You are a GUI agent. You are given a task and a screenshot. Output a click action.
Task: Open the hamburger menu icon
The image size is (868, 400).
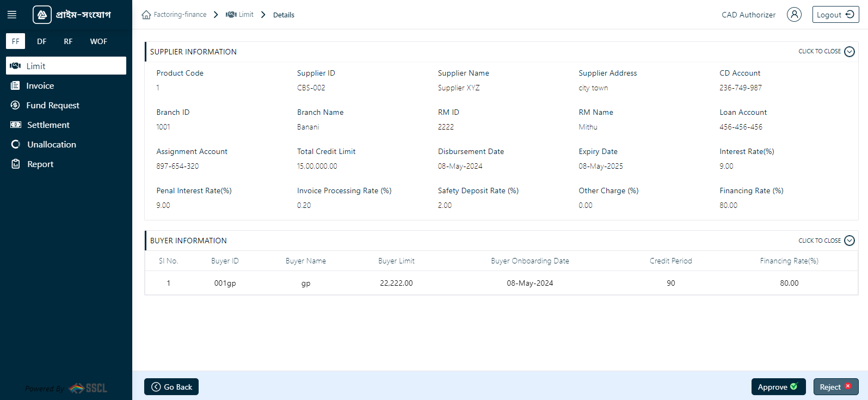[x=11, y=15]
